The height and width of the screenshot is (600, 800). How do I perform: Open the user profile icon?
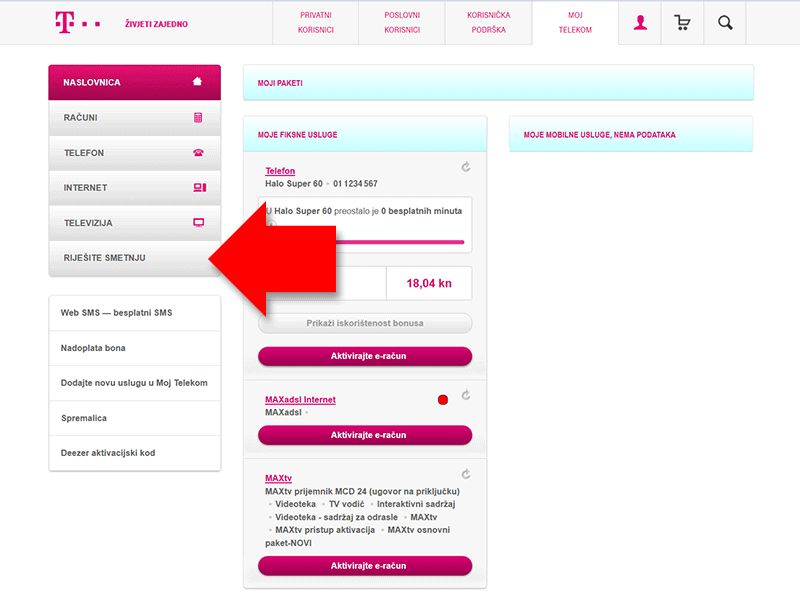tap(640, 22)
